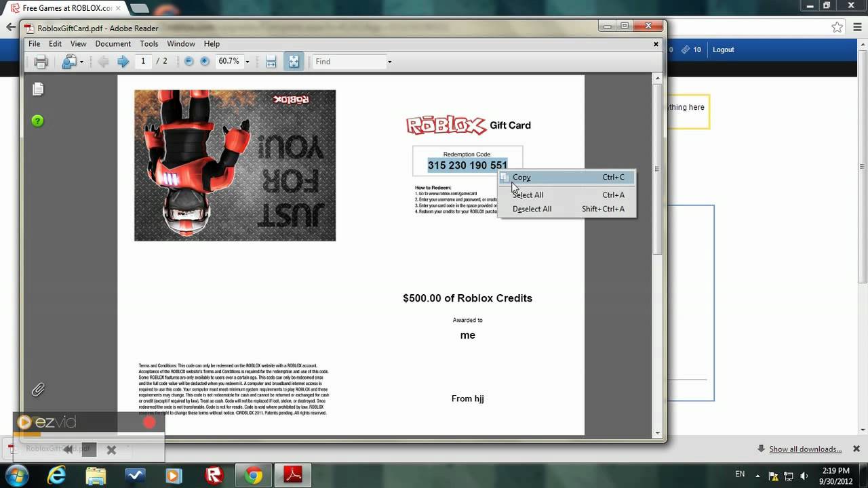
Task: Click the green help icon in sidebar
Action: 37,121
